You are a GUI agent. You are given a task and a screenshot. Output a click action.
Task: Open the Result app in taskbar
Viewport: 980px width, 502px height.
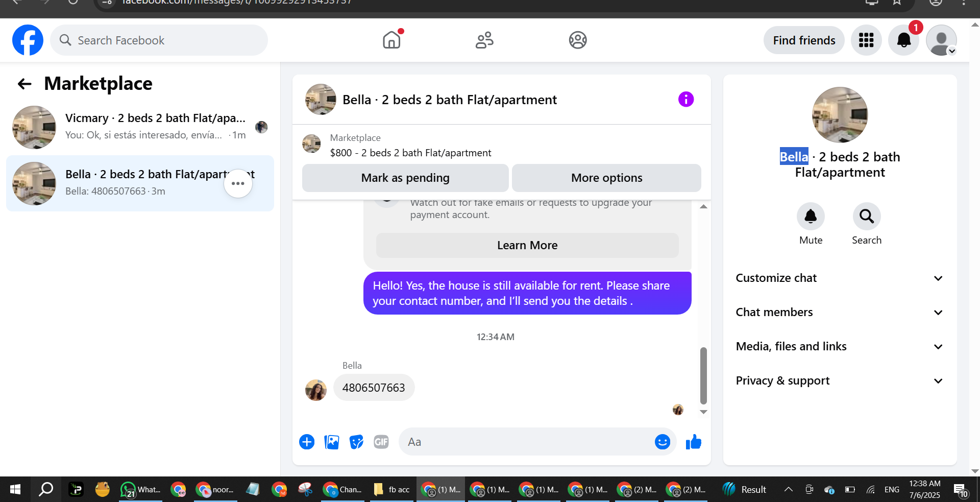click(744, 489)
